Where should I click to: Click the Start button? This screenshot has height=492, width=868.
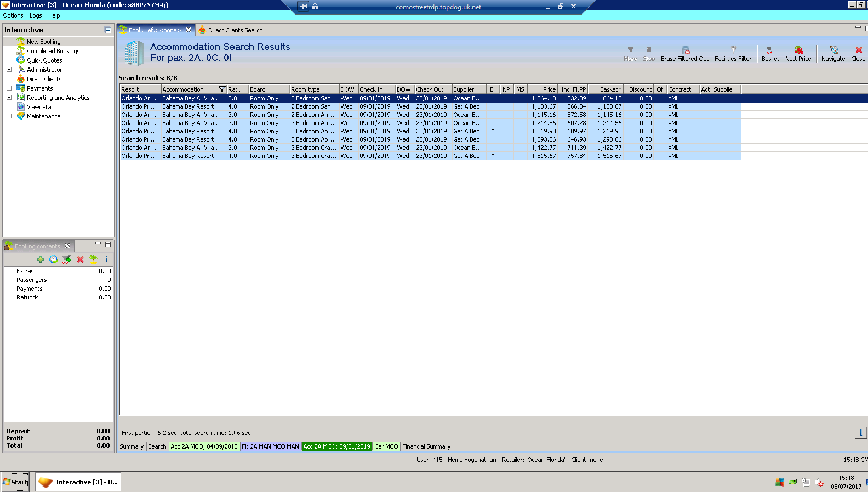(x=15, y=482)
